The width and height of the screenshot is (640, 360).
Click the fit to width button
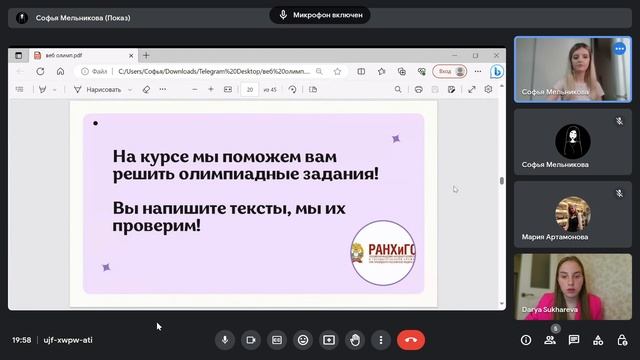coord(228,89)
